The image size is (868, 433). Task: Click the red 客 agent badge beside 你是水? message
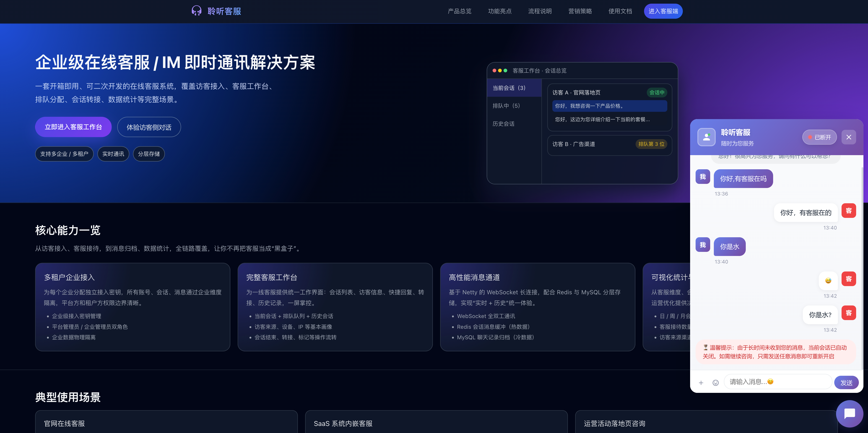pyautogui.click(x=849, y=313)
